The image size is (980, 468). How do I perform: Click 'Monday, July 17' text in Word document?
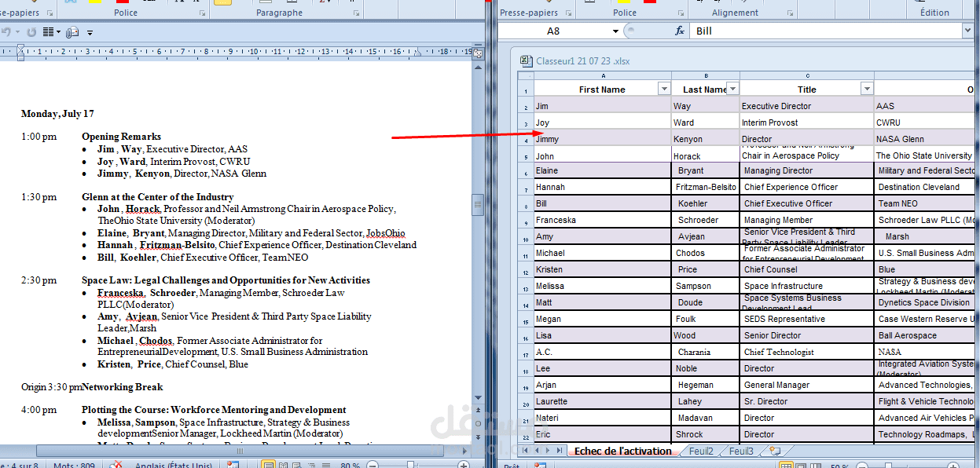click(x=57, y=114)
